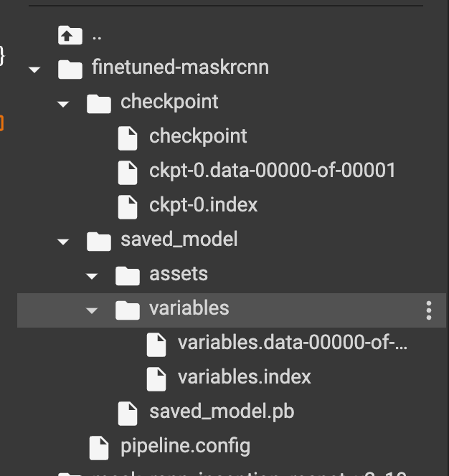Click the assets folder icon
This screenshot has height=476, width=449.
[x=128, y=276]
